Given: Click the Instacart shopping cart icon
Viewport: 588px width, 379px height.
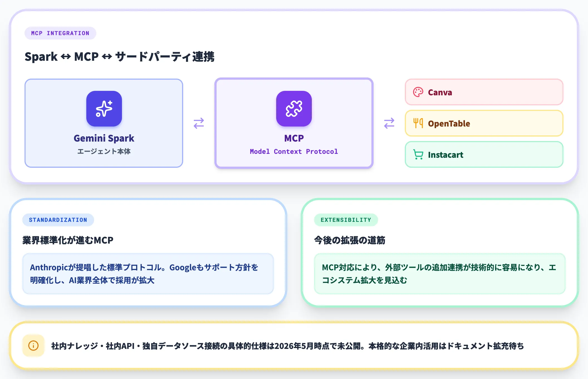Looking at the screenshot, I should [418, 154].
